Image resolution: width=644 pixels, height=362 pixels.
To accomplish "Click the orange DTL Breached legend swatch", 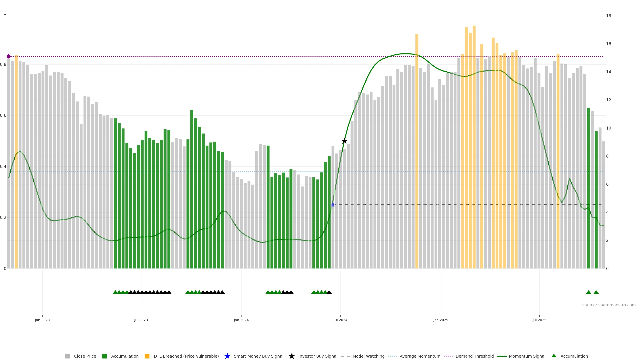I will [147, 356].
